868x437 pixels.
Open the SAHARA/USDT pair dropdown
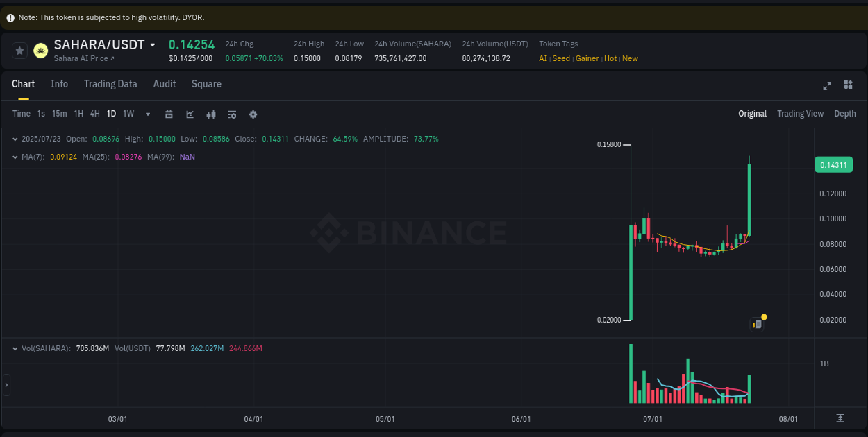pyautogui.click(x=153, y=44)
